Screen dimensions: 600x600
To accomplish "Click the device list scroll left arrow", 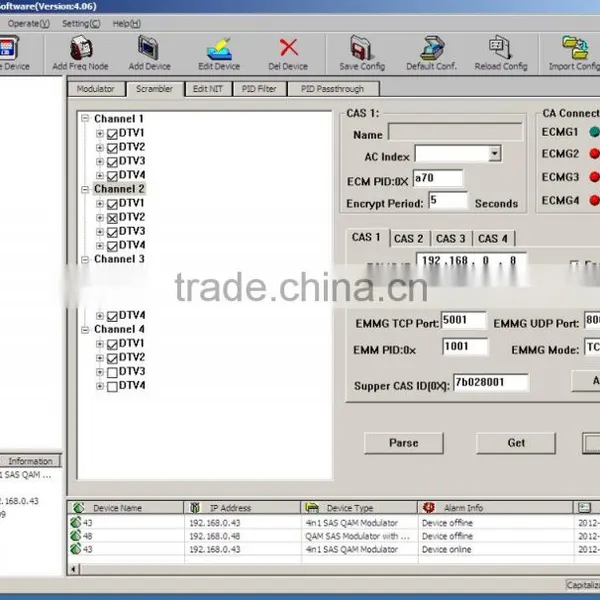I will [73, 569].
